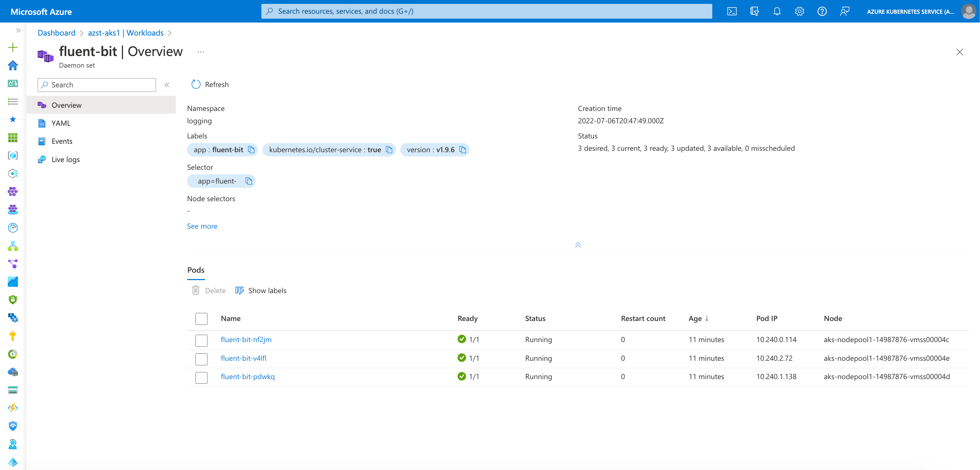Select the checkbox for fluent-bit-nf2jm pod
The image size is (980, 470).
[201, 340]
